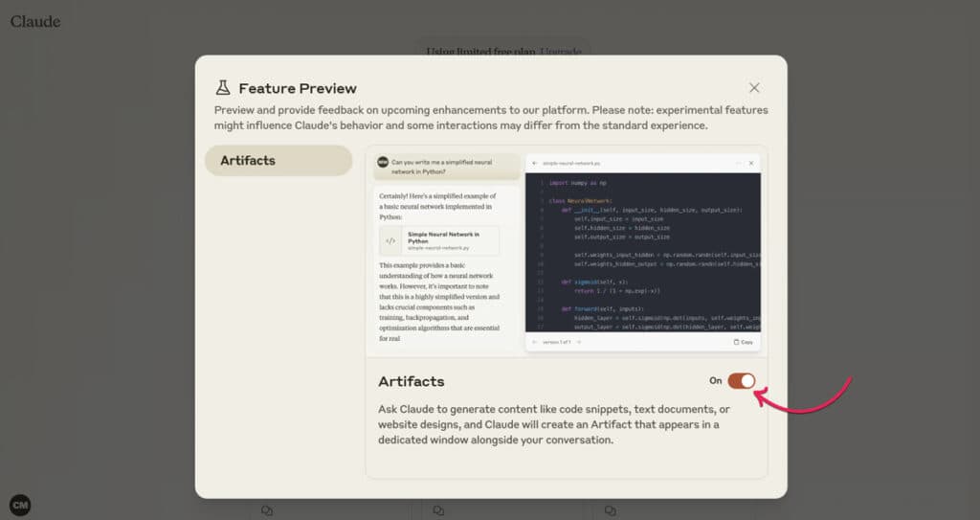Close the Feature Preview dialog
This screenshot has height=520, width=980.
tap(754, 87)
